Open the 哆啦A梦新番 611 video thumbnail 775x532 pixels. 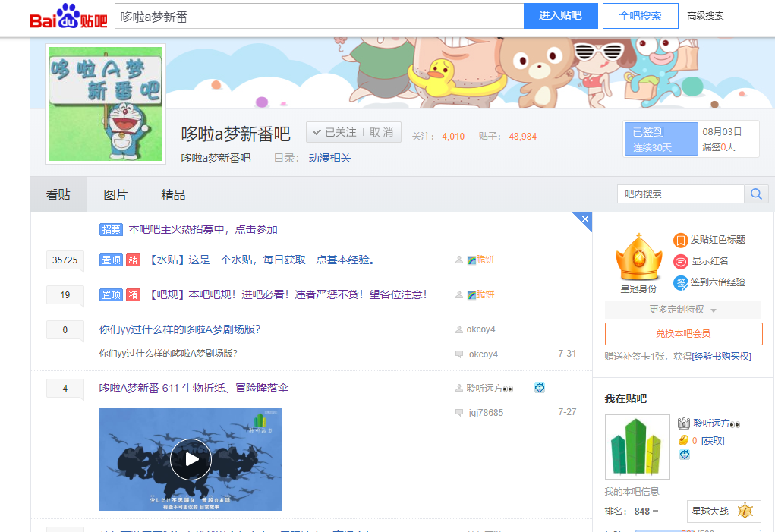pos(191,459)
